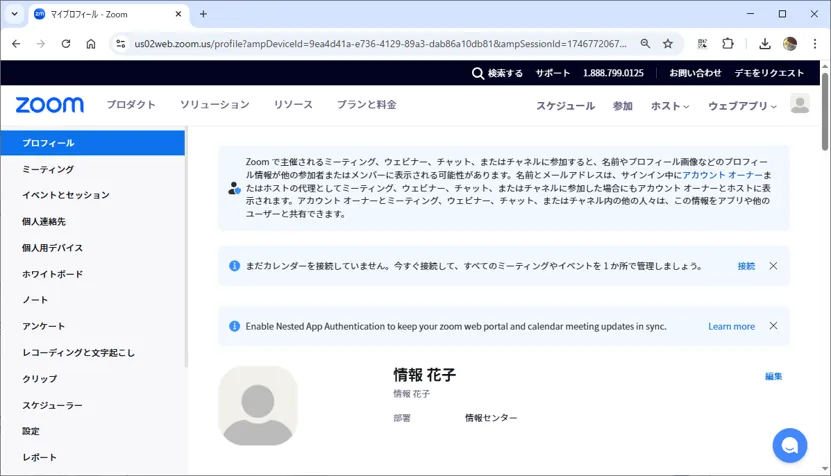
Task: Click 参加 in header
Action: (623, 106)
